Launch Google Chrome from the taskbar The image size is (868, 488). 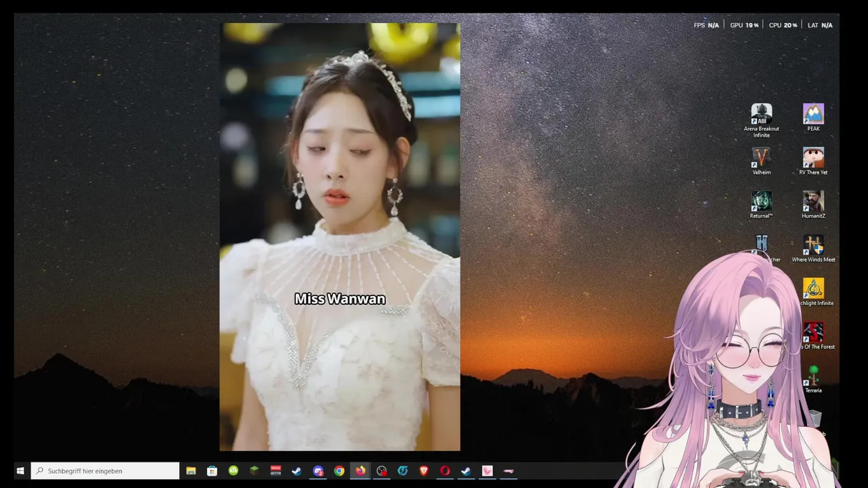[339, 471]
